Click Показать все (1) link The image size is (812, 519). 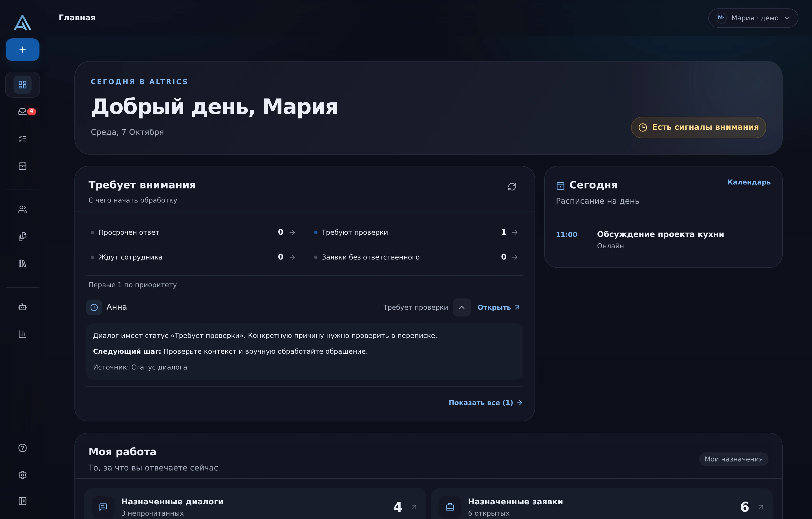(485, 403)
